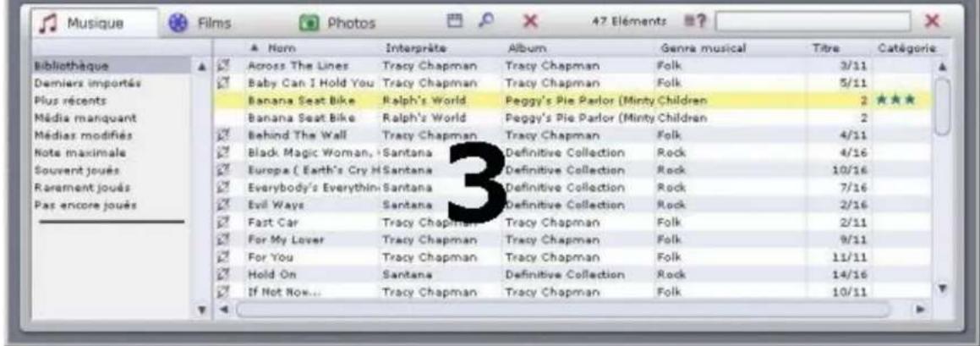Image resolution: width=980 pixels, height=346 pixels.
Task: Select the song name Fast Car
Action: click(274, 222)
